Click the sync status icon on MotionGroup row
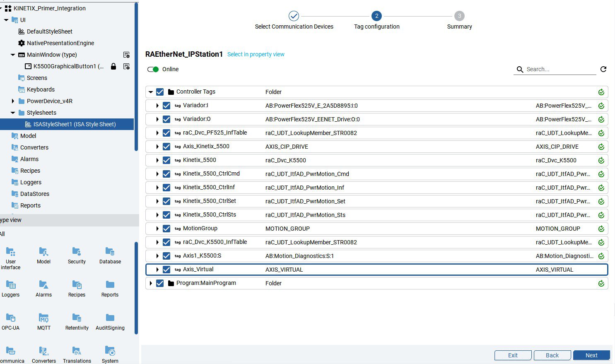Viewport: 615px width, 364px height. tap(601, 229)
